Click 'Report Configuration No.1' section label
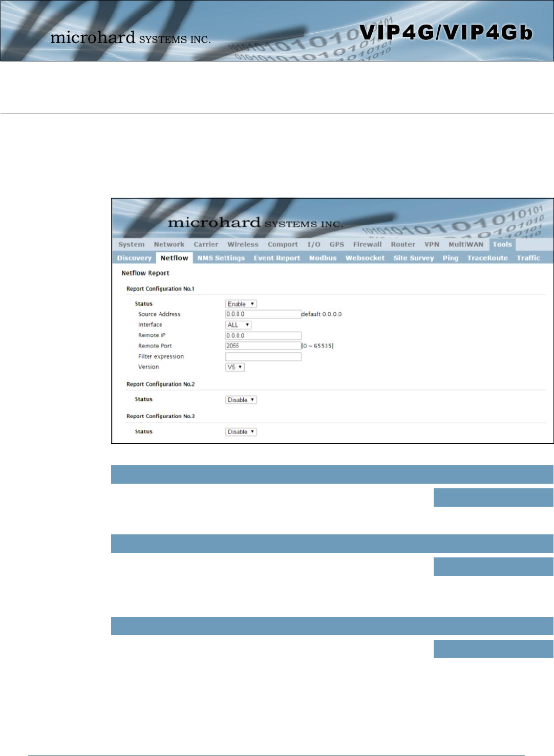Viewport: 554px width, 756px height. (160, 289)
